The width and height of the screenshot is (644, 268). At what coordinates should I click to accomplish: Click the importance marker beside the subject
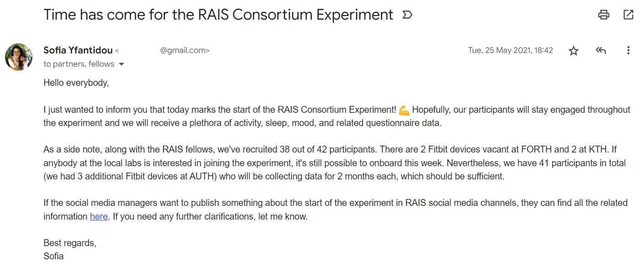pyautogui.click(x=407, y=15)
